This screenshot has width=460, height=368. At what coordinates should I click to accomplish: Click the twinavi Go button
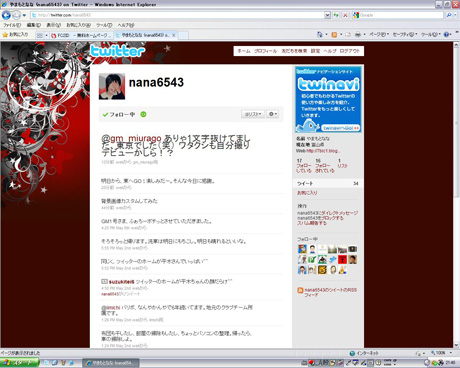point(341,128)
